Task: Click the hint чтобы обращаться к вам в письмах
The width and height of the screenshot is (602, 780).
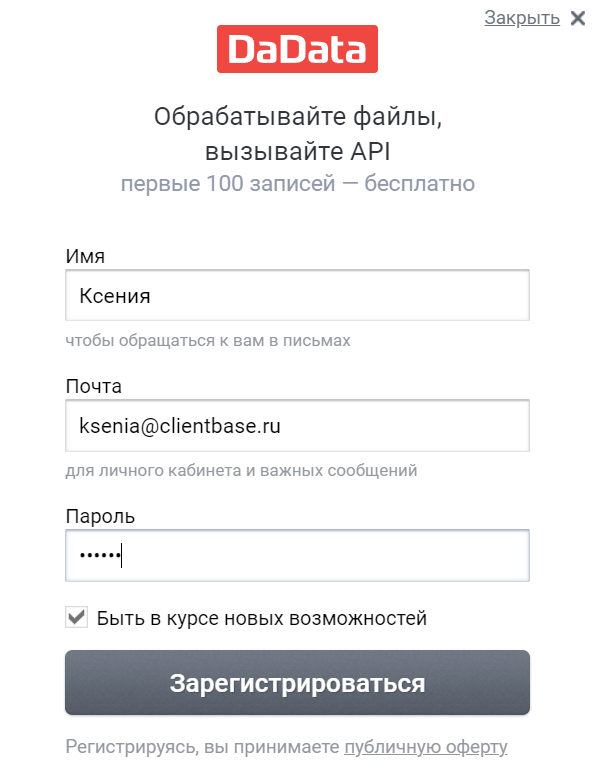Action: coord(208,340)
